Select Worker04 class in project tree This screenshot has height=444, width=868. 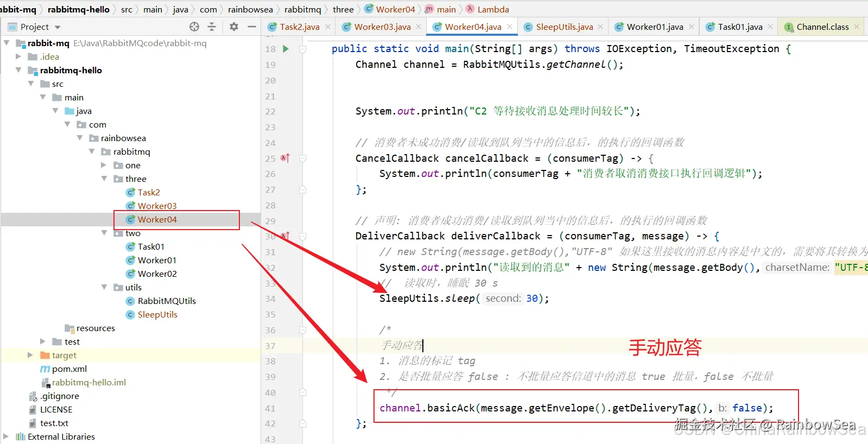pos(157,219)
